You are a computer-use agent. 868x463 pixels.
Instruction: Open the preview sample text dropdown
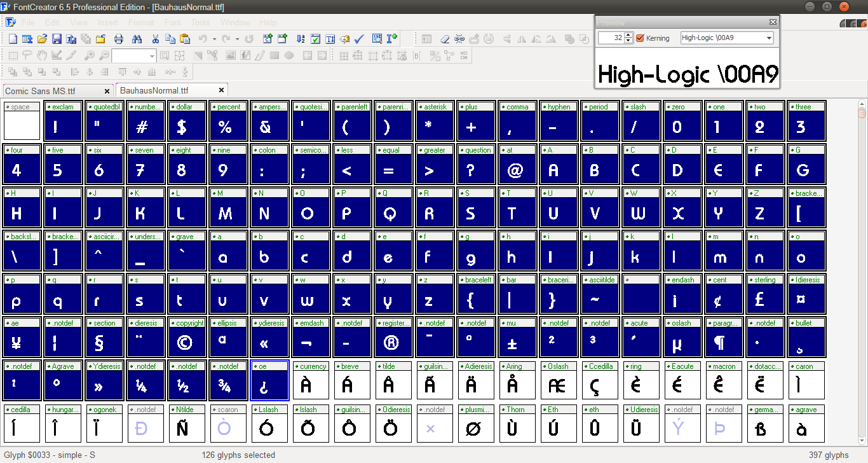768,38
